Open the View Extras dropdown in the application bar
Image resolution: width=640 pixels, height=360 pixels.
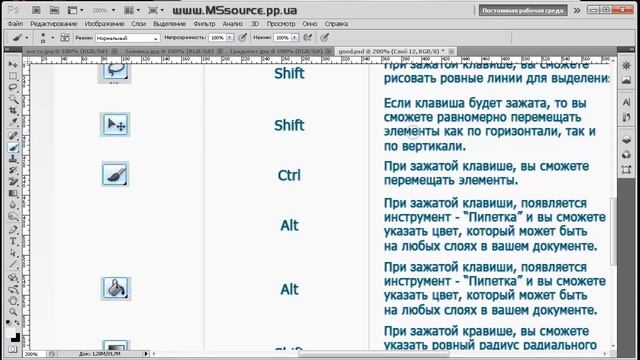(75, 10)
